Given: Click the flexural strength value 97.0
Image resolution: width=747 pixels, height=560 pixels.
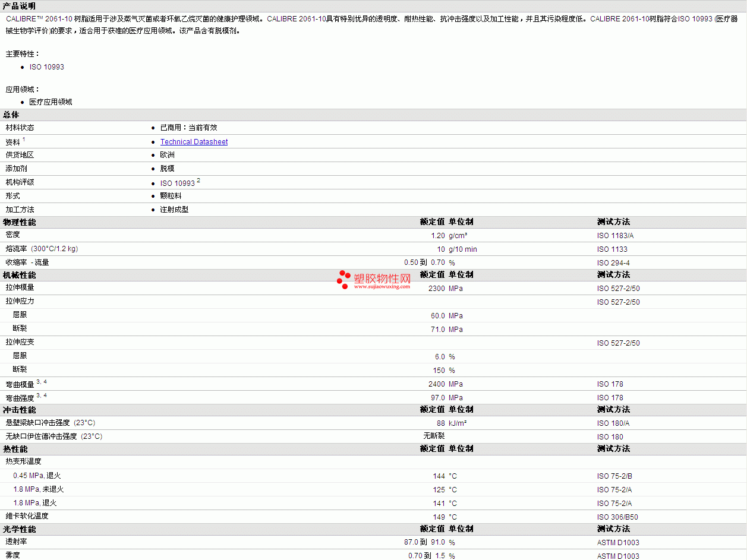Looking at the screenshot, I should click(x=438, y=398).
